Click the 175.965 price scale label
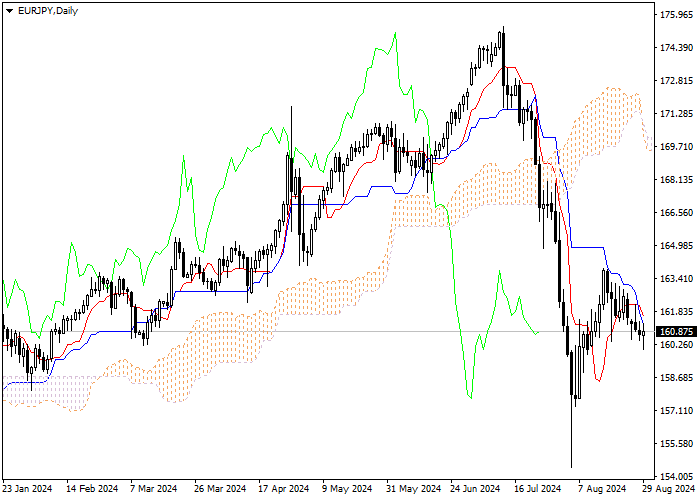Viewport: 700px width, 500px height. pos(676,15)
